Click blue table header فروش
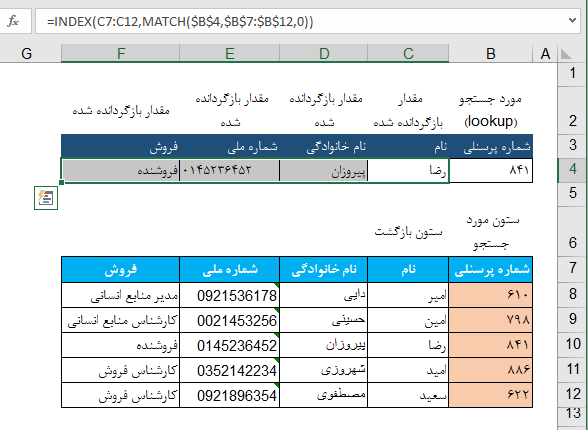Viewport: 588px width, 430px height. click(120, 269)
